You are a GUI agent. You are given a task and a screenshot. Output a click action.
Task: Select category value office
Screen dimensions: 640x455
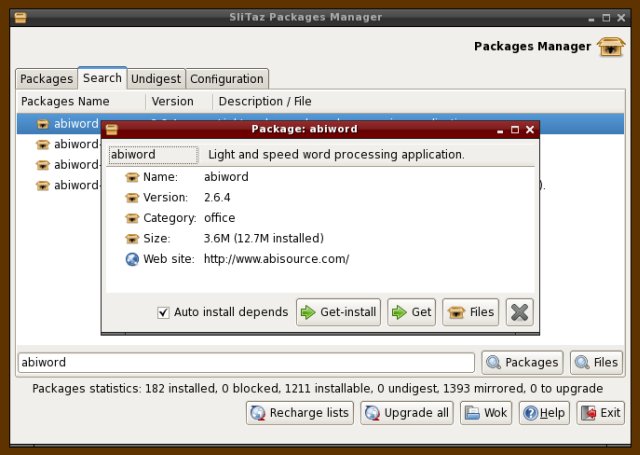click(x=220, y=218)
